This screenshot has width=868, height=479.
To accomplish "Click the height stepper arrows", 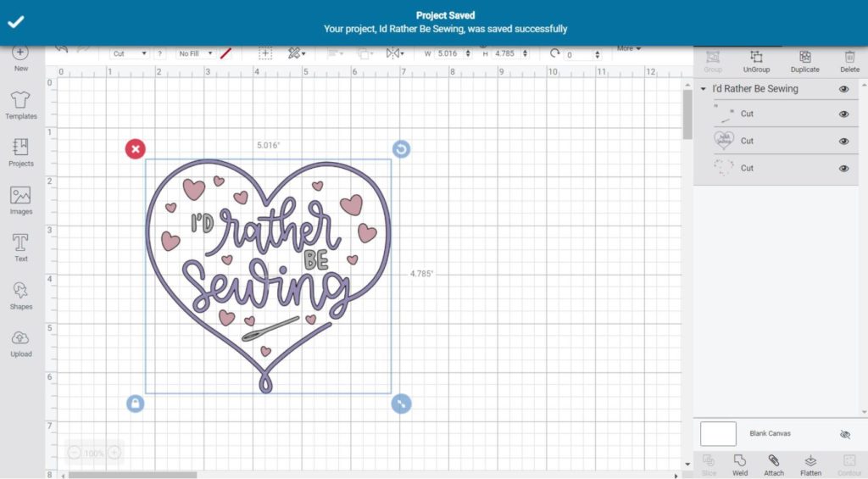I will click(x=525, y=53).
